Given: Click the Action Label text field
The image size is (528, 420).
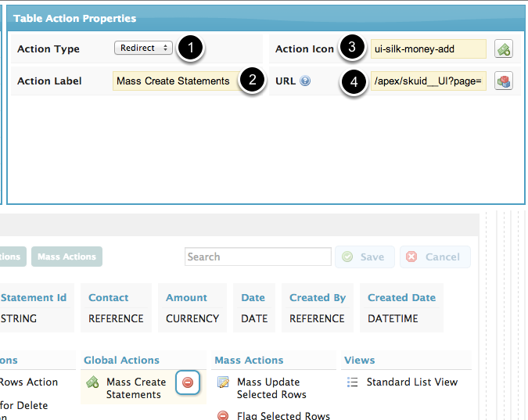Looking at the screenshot, I should [x=174, y=81].
